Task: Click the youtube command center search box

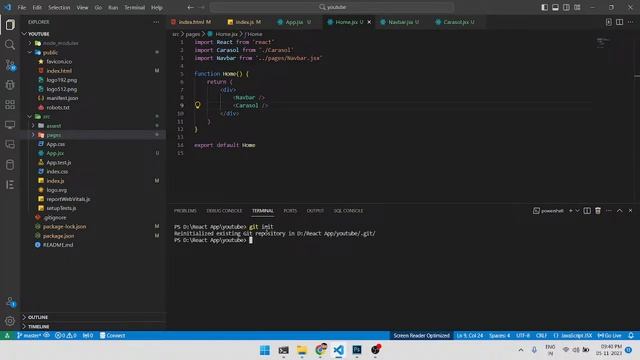Action: [x=332, y=7]
